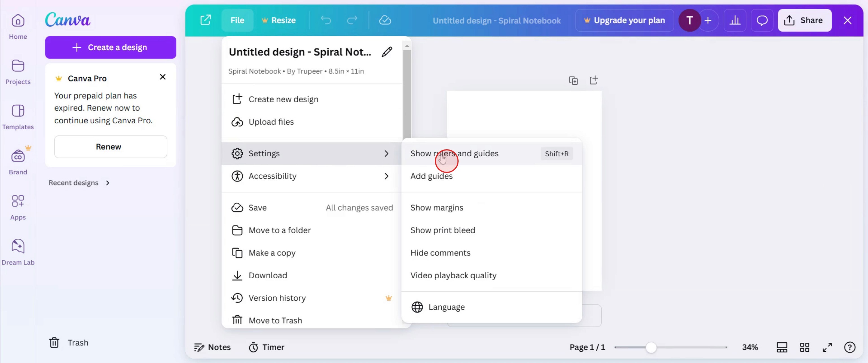
Task: Click the Share button
Action: [804, 20]
